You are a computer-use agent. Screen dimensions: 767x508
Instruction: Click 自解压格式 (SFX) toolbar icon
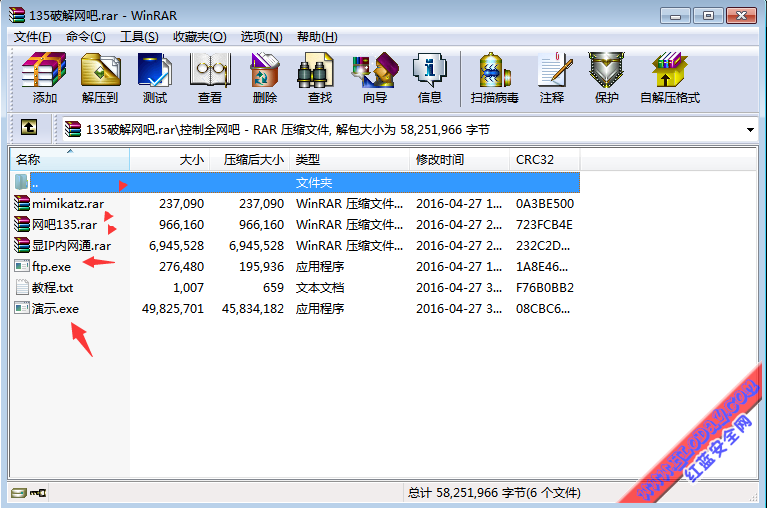(670, 77)
